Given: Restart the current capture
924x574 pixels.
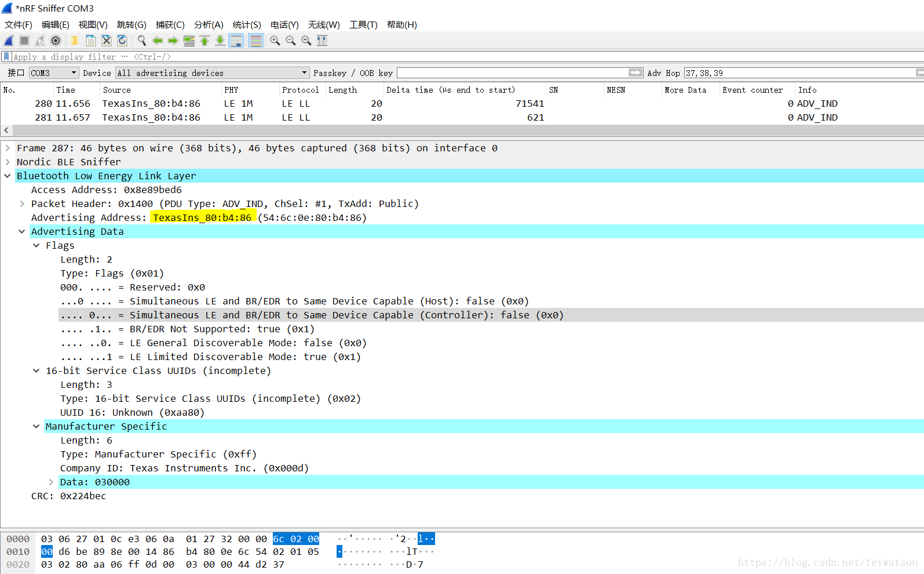Looking at the screenshot, I should pyautogui.click(x=40, y=41).
